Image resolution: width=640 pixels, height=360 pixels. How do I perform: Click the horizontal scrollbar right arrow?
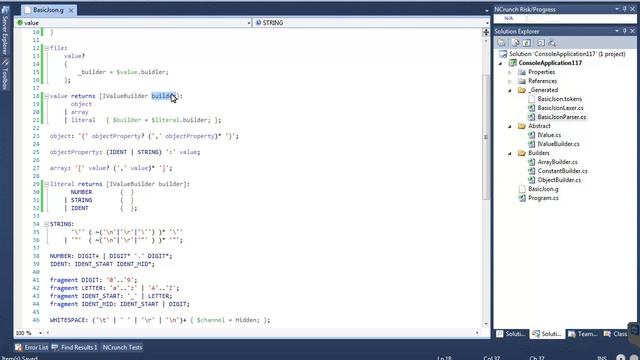click(x=477, y=333)
